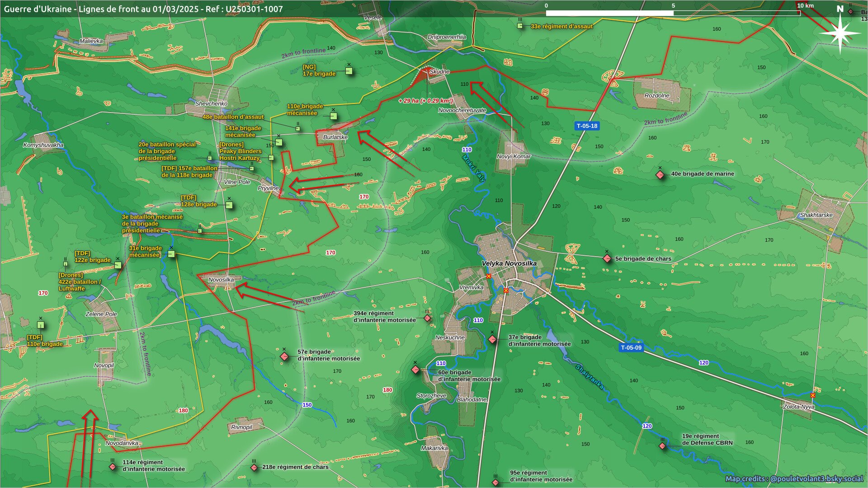
Task: Click the 394e régiment d'infanterie motorisée marker
Action: pyautogui.click(x=427, y=319)
